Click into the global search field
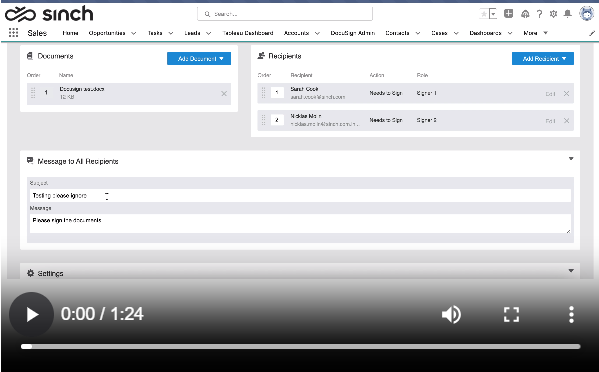The height and width of the screenshot is (372, 599). pos(285,14)
